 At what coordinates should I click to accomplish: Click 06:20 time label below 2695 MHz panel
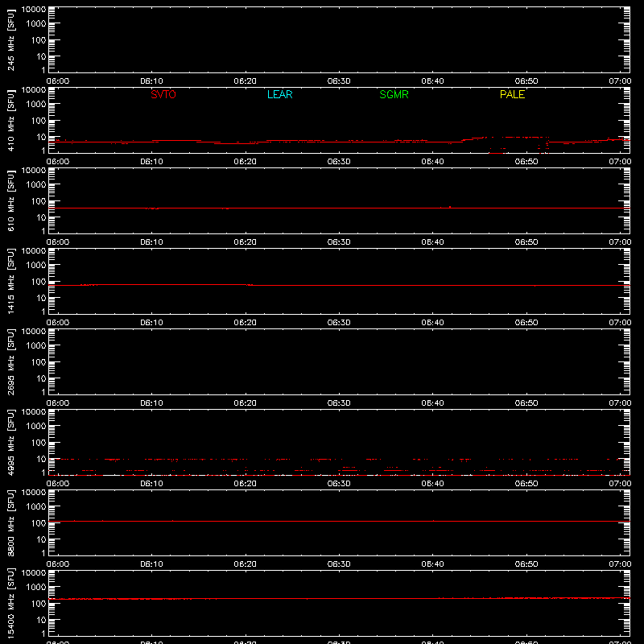coord(246,403)
